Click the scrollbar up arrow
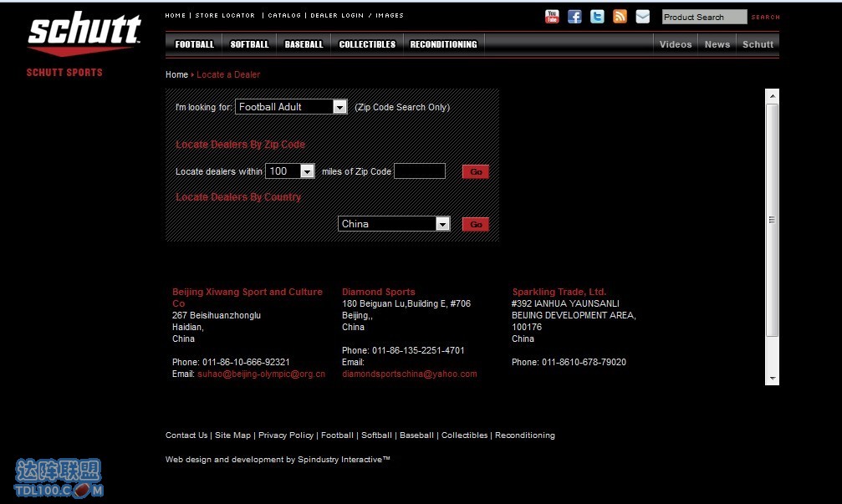Viewport: 842px width, 504px height. (773, 96)
